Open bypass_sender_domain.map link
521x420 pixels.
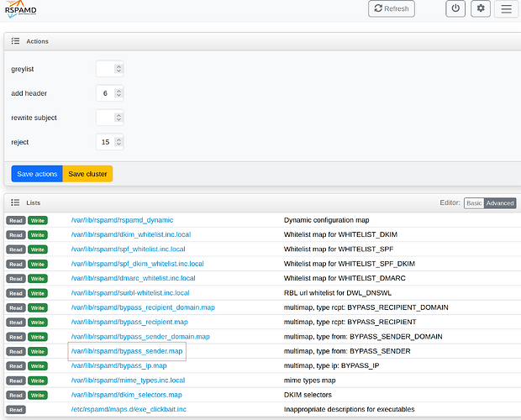pos(140,337)
